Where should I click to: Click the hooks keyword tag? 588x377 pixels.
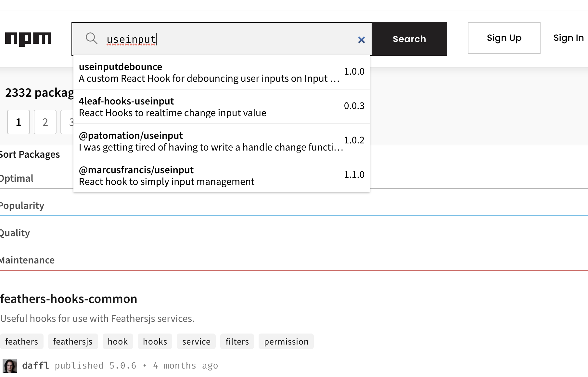pyautogui.click(x=155, y=341)
